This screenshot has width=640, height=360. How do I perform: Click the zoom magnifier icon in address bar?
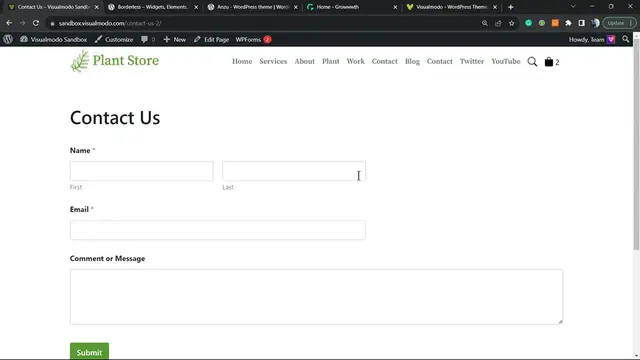pyautogui.click(x=484, y=23)
